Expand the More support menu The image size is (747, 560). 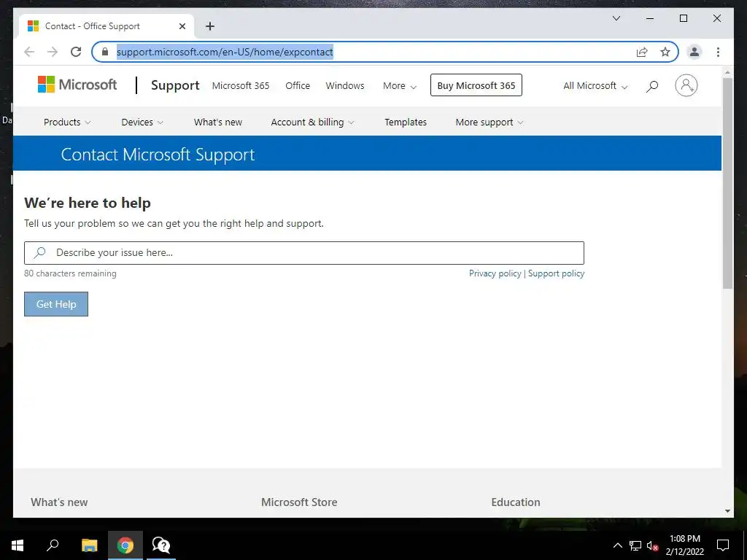point(489,122)
